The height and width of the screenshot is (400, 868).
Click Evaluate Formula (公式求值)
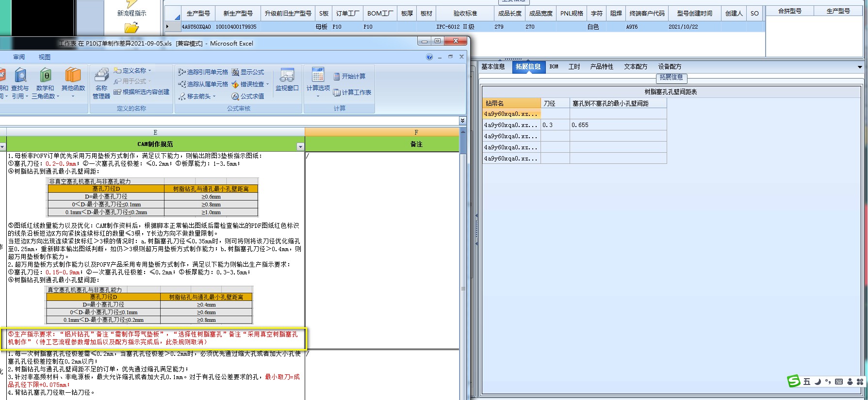pos(248,96)
